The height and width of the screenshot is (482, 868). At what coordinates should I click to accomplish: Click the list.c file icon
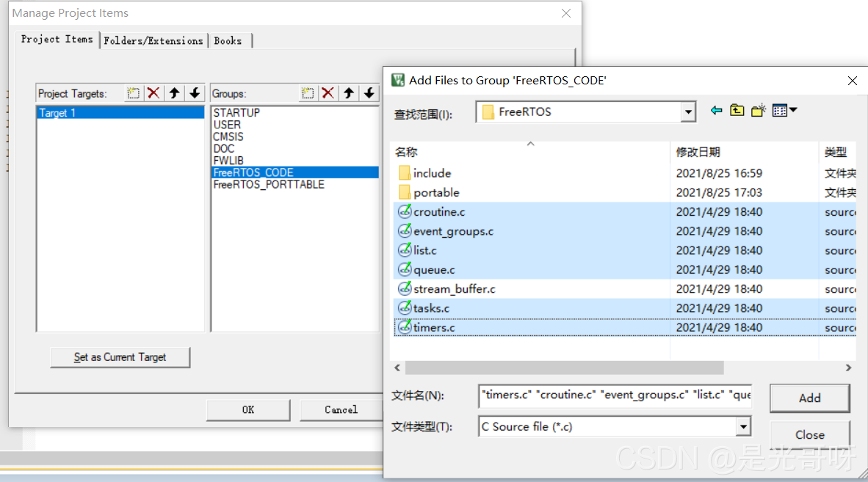(405, 250)
